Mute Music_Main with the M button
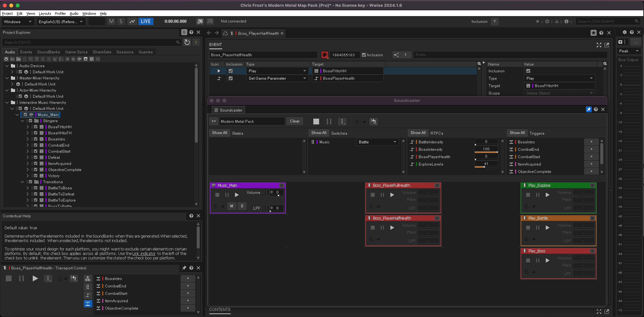 click(x=231, y=206)
